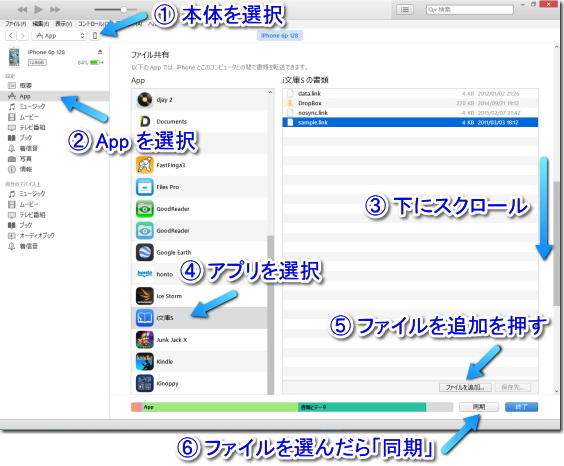Click the green App storage bar segment
The height and width of the screenshot is (466, 564).
click(x=220, y=407)
